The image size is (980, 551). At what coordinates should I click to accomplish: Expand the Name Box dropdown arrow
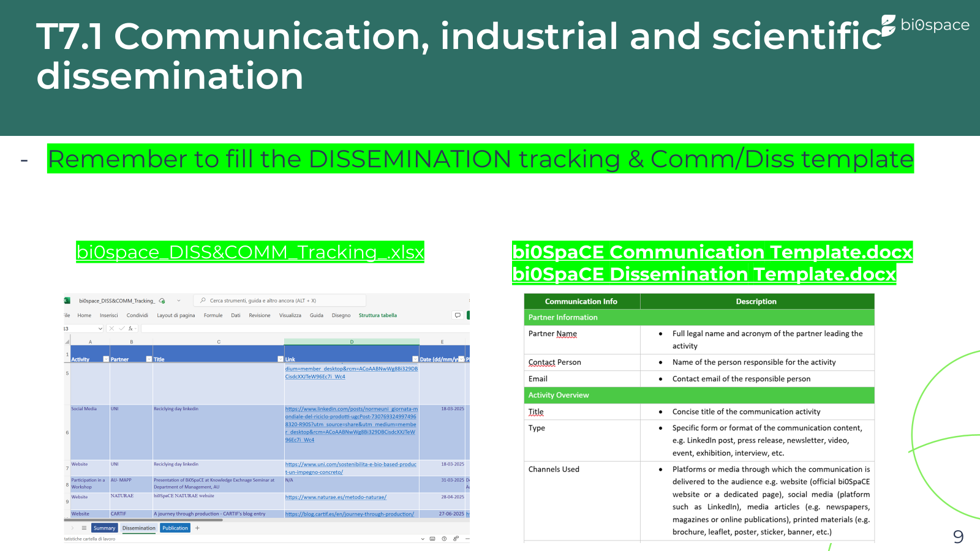point(100,329)
